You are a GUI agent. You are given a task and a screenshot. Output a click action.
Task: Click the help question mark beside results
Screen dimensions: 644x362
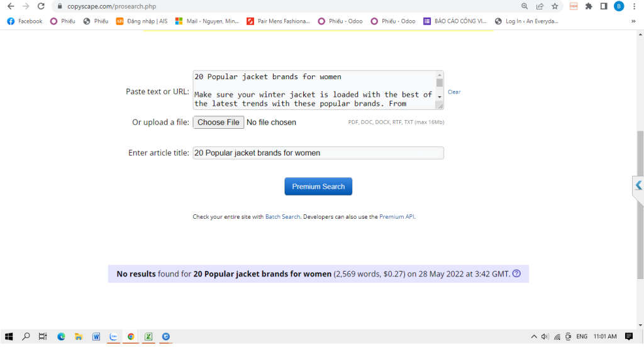(516, 273)
